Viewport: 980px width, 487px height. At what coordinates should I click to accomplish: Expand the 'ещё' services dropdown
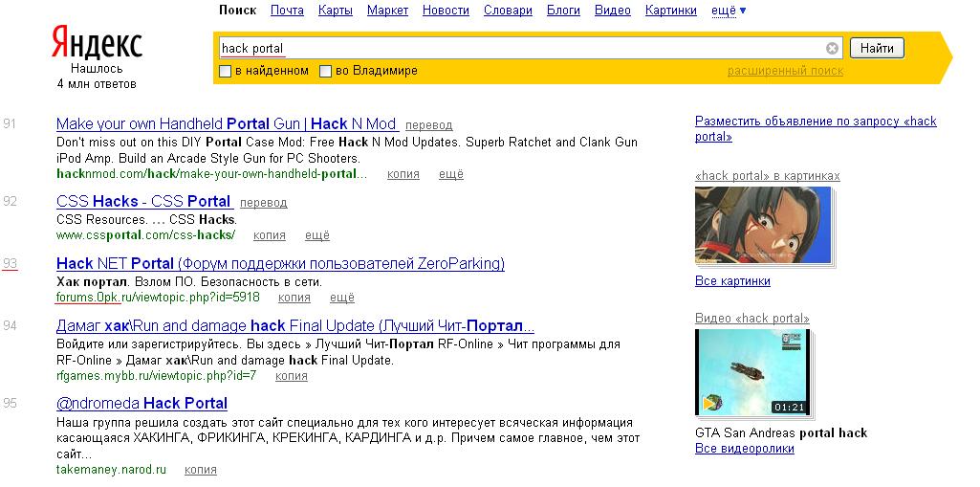coord(729,11)
